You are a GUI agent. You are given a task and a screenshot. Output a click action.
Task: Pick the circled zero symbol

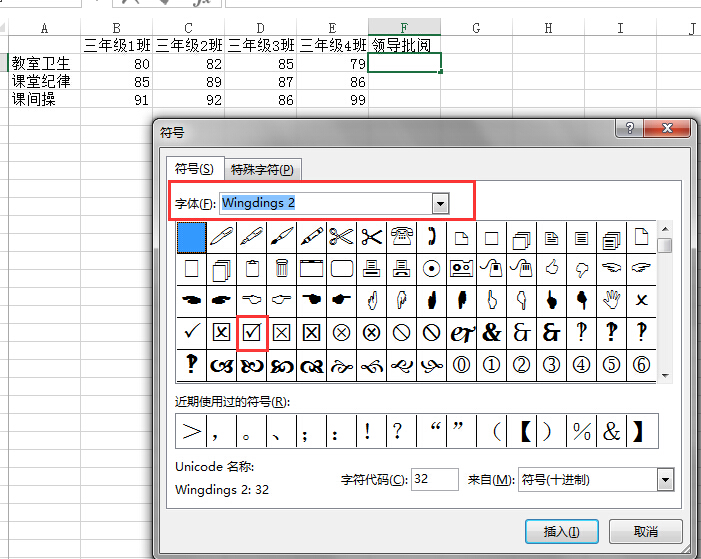(461, 365)
